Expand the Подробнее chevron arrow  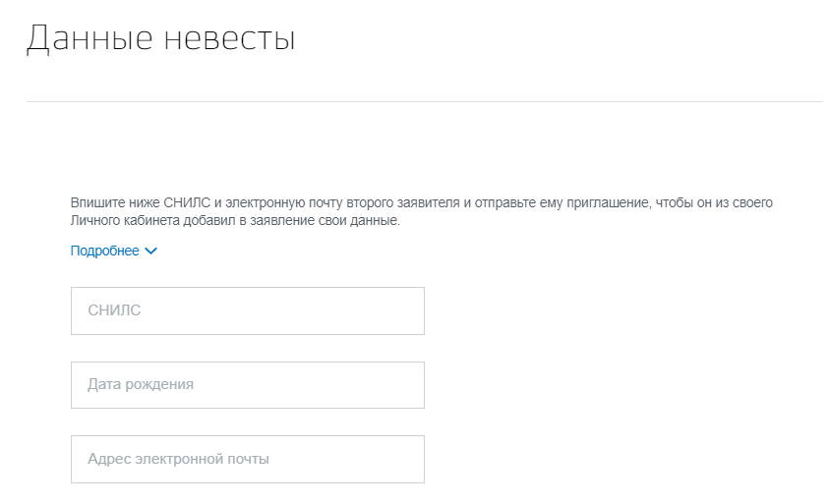point(150,252)
